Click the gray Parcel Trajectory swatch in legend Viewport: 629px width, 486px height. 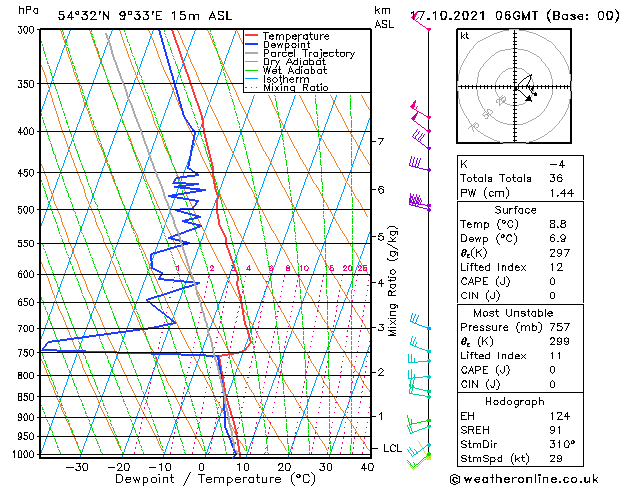point(252,53)
